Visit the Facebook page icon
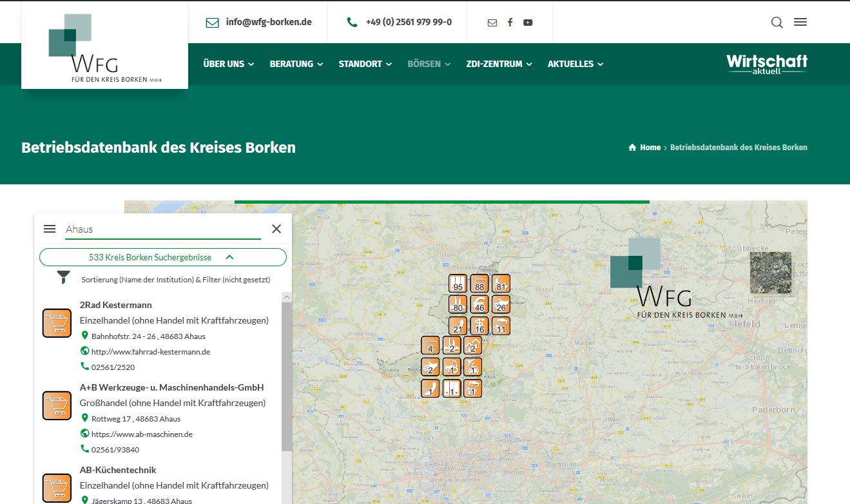 click(x=510, y=23)
